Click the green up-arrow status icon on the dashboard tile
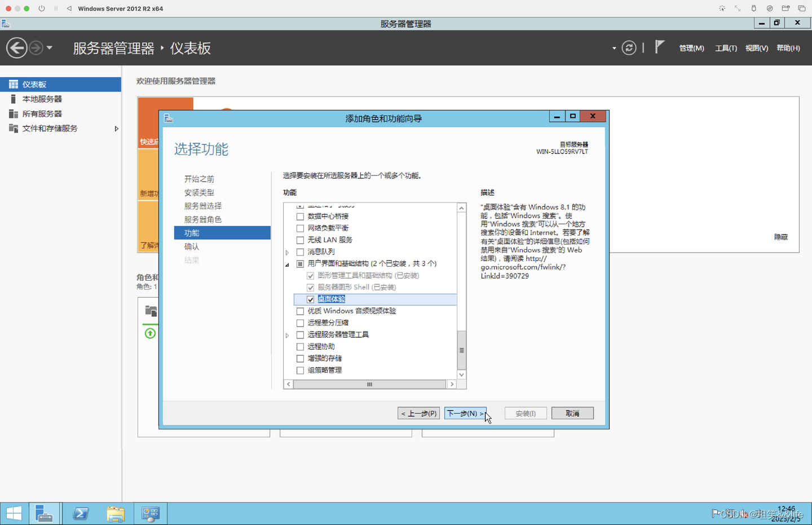Viewport: 812px width, 525px height. coord(150,333)
